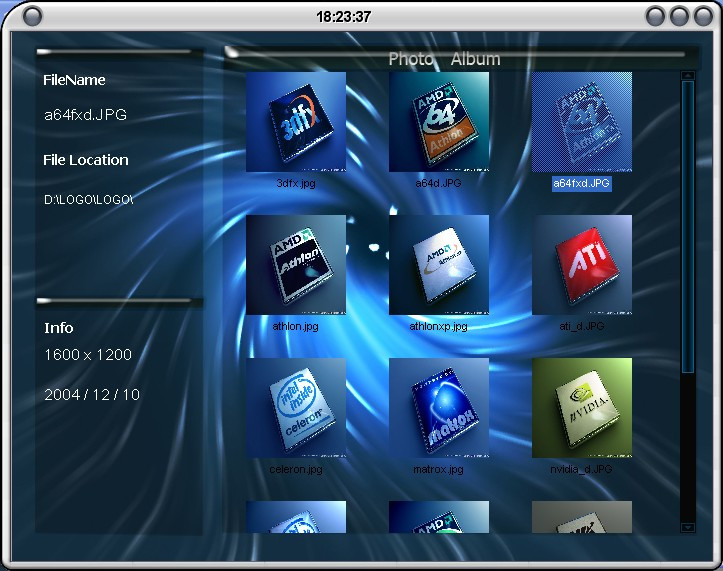Click the athlon.jpg file name label
Image resolution: width=723 pixels, height=571 pixels.
pos(296,326)
